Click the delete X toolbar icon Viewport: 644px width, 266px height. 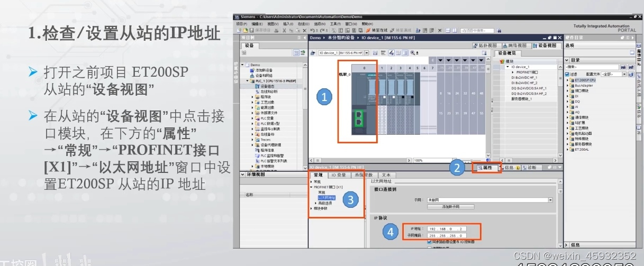tap(306, 31)
